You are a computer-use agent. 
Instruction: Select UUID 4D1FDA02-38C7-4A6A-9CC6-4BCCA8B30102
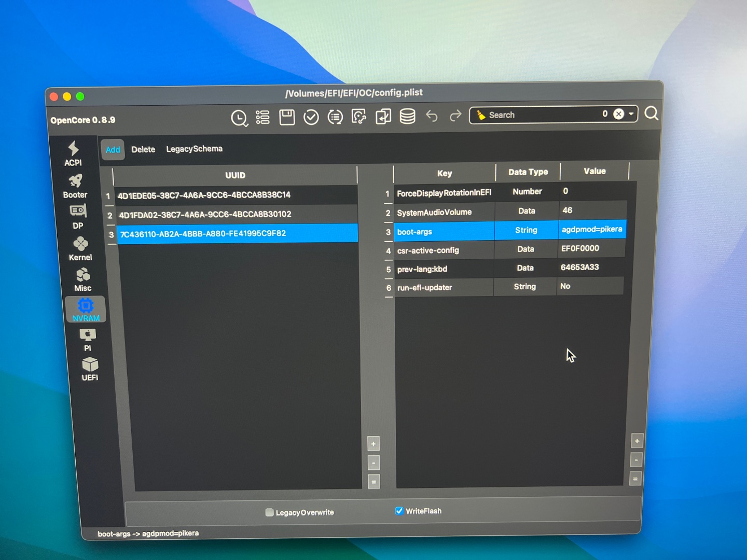pos(237,214)
